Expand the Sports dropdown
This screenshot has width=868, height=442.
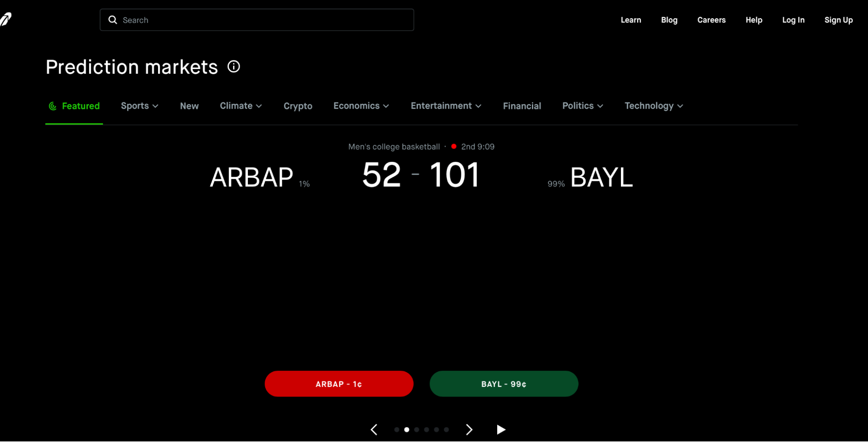point(139,106)
